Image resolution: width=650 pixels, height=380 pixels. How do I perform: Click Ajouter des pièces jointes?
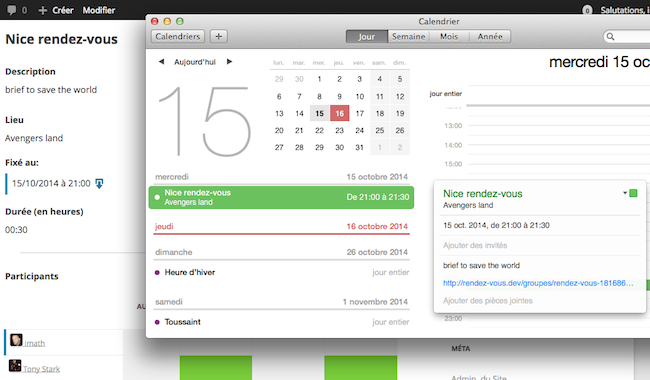click(x=488, y=301)
